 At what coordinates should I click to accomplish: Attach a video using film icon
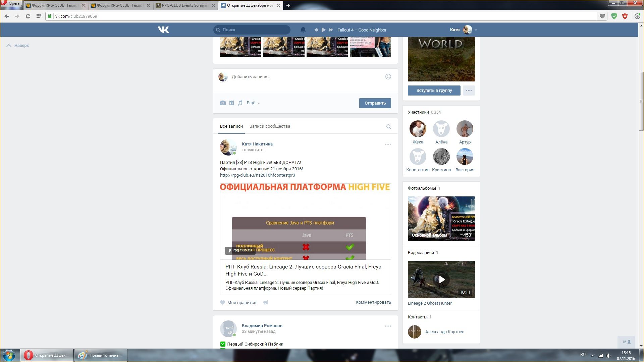tap(231, 103)
